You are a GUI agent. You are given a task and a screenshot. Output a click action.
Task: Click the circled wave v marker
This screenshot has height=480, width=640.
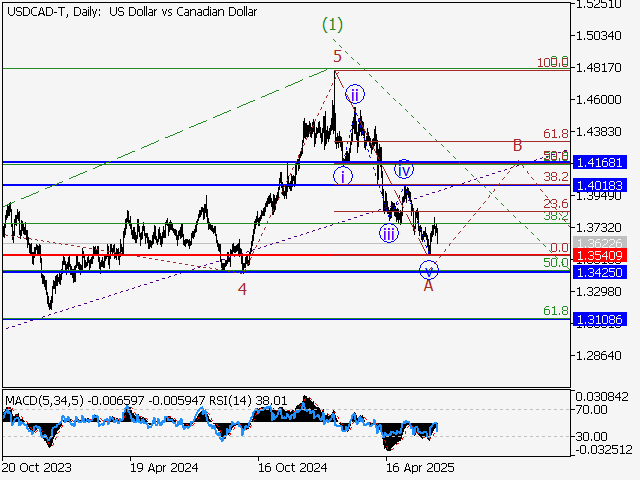tap(429, 269)
